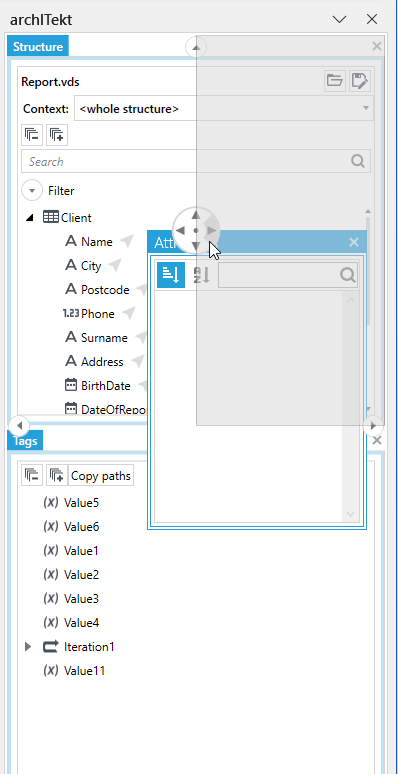Expand all nodes in Tags panel

(57, 475)
